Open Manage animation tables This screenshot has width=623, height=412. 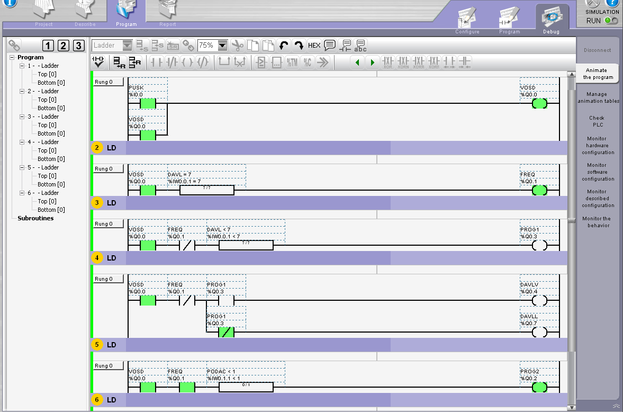click(x=598, y=98)
